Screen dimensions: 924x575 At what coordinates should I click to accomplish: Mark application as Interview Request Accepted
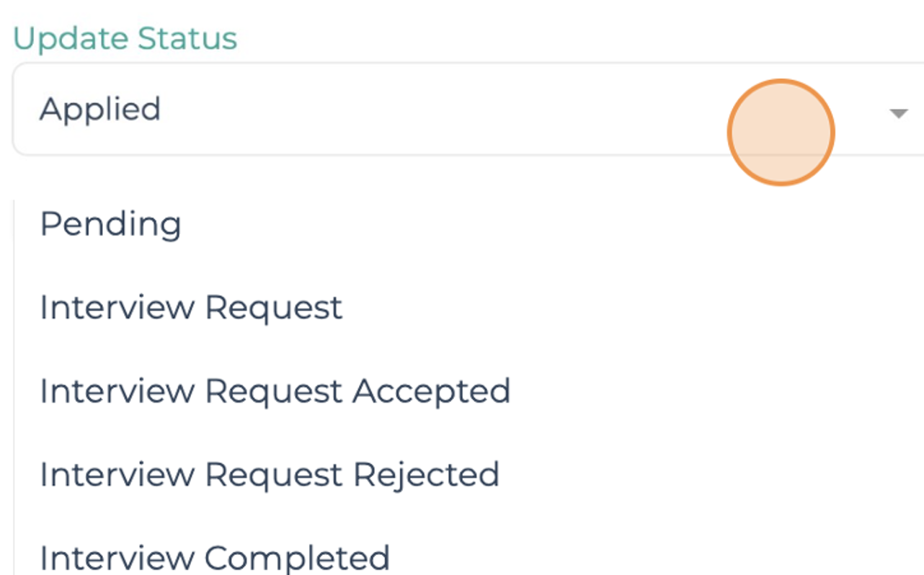(275, 391)
